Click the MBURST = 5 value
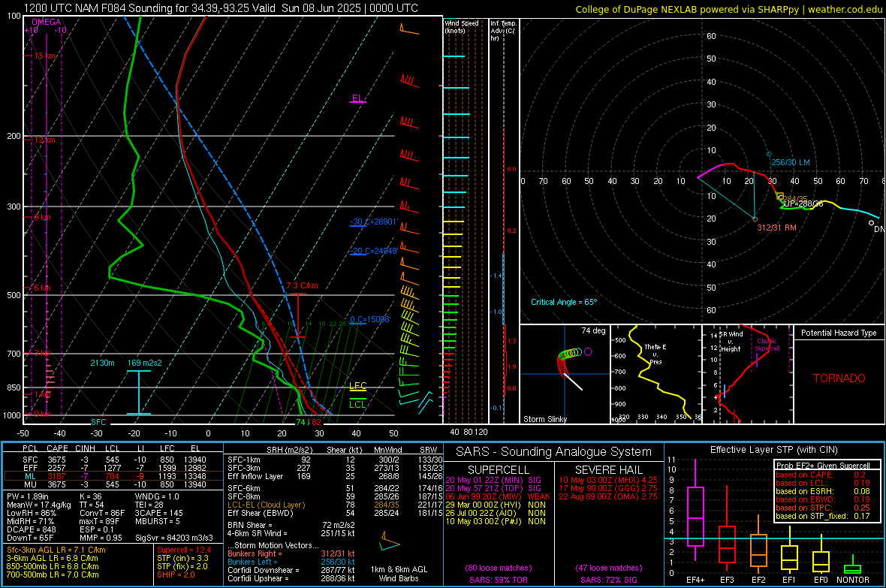This screenshot has width=886, height=588. point(157,521)
